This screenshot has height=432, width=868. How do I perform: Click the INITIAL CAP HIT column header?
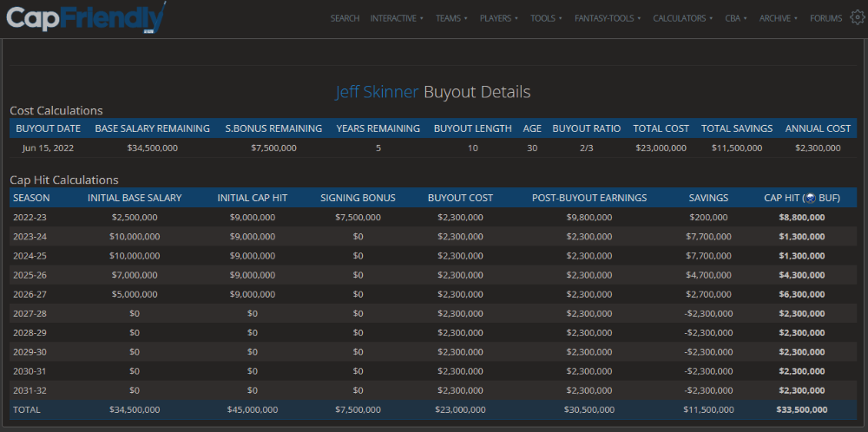pyautogui.click(x=253, y=198)
